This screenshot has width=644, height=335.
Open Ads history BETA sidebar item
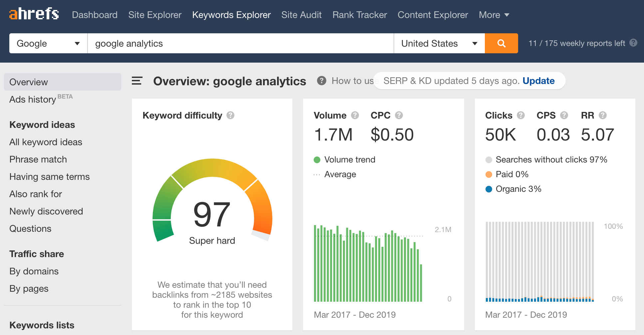click(x=41, y=99)
